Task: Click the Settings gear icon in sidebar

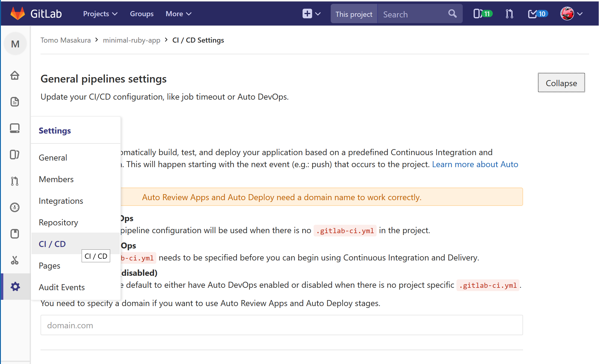Action: tap(15, 287)
